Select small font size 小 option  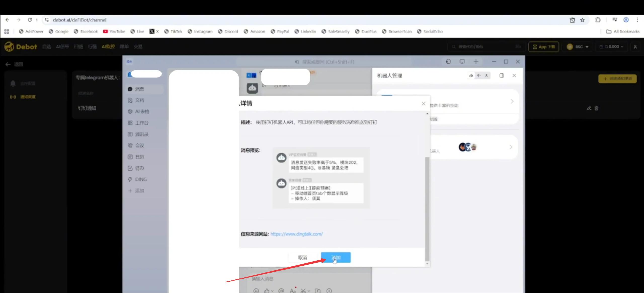pyautogui.click(x=471, y=75)
